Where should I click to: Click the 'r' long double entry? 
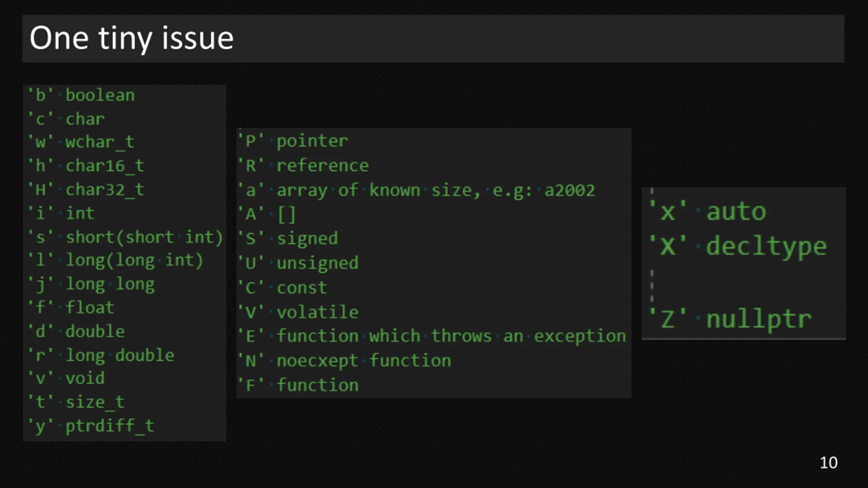tap(101, 355)
